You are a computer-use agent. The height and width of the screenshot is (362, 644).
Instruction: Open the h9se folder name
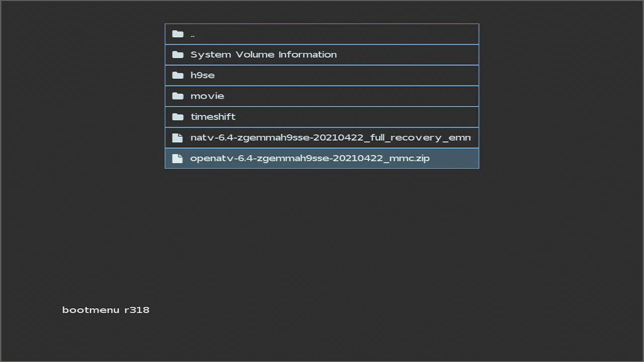coord(202,75)
